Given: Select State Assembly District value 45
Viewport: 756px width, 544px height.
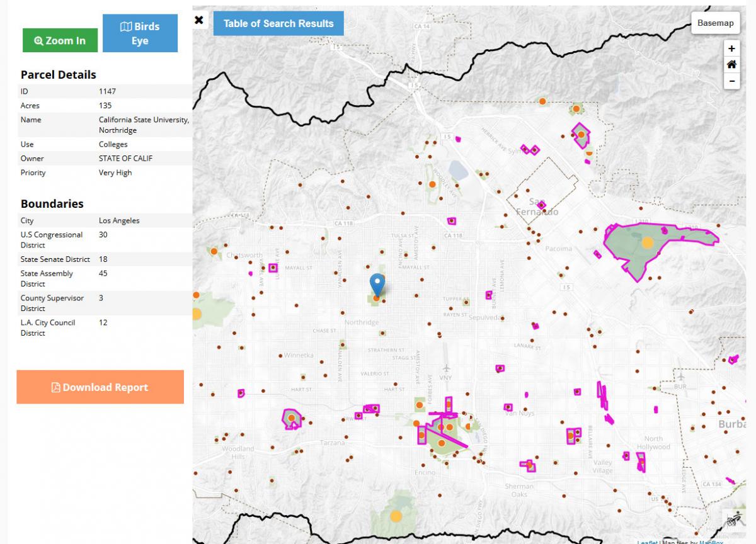Looking at the screenshot, I should tap(103, 273).
